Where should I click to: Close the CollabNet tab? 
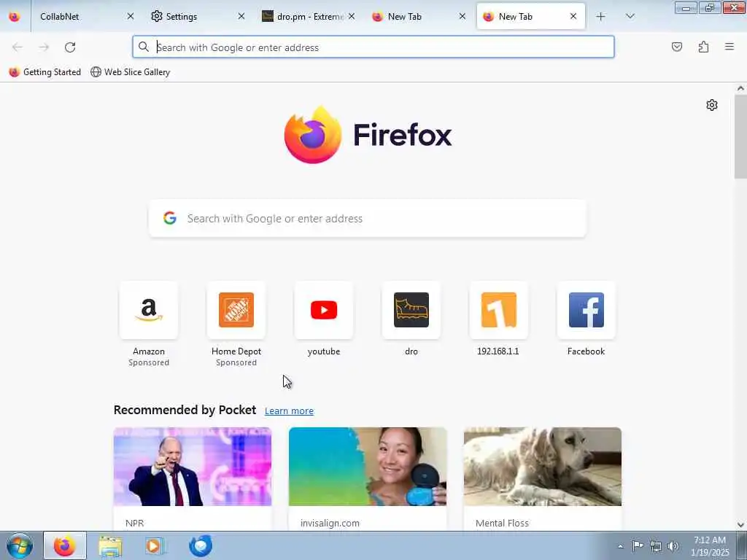pos(131,17)
